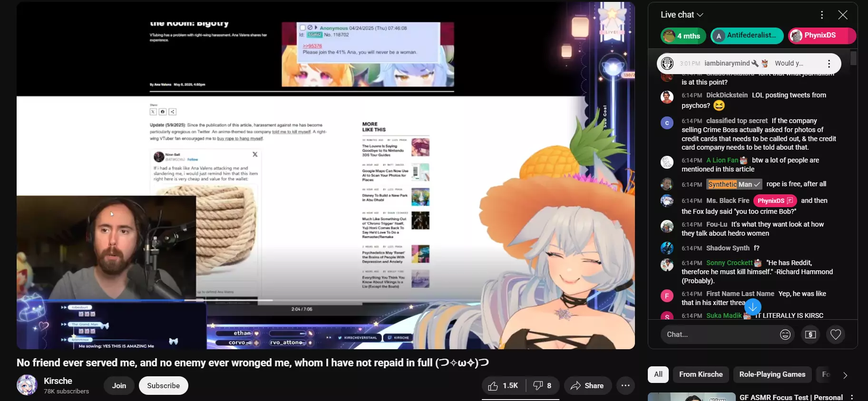Viewport: 868px width, 401px height.
Task: Select the From Kirsche filter chip
Action: click(x=701, y=374)
